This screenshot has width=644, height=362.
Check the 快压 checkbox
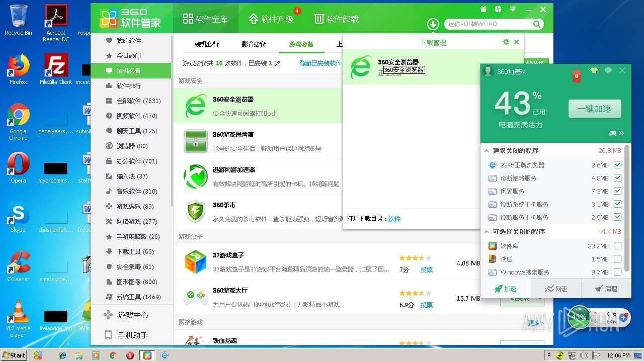(x=617, y=259)
